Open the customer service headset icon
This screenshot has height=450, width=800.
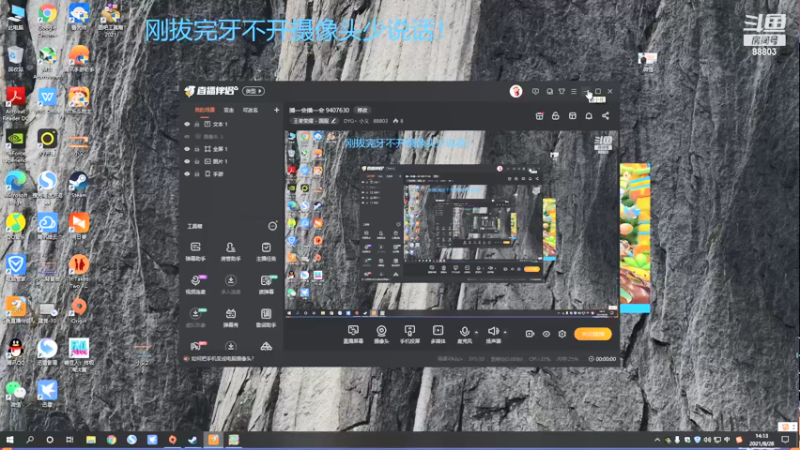(549, 91)
